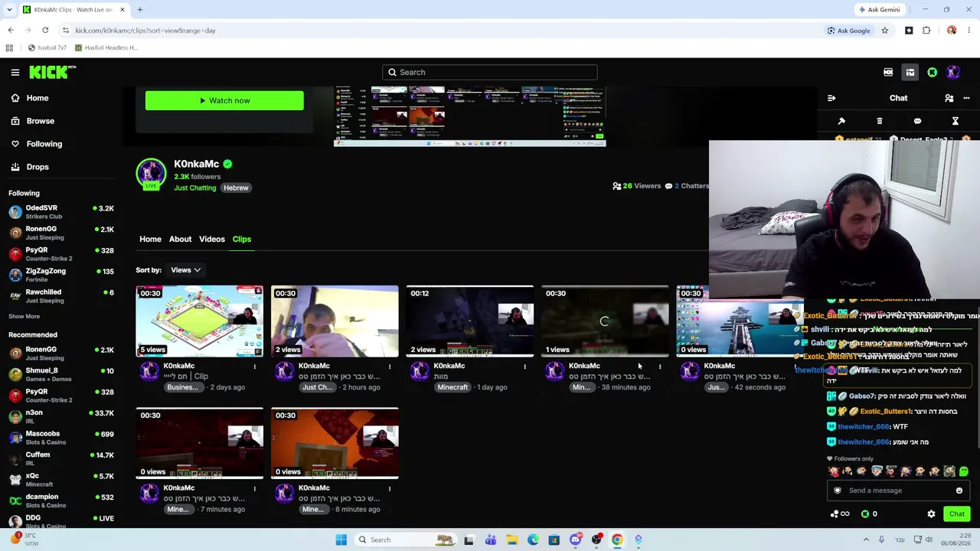Send message with the green Chat button
Viewport: 980px width, 551px height.
point(957,514)
